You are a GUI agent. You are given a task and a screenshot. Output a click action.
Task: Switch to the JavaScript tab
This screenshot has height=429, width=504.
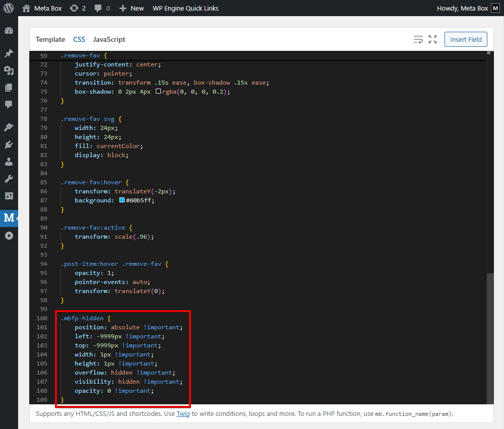[109, 39]
